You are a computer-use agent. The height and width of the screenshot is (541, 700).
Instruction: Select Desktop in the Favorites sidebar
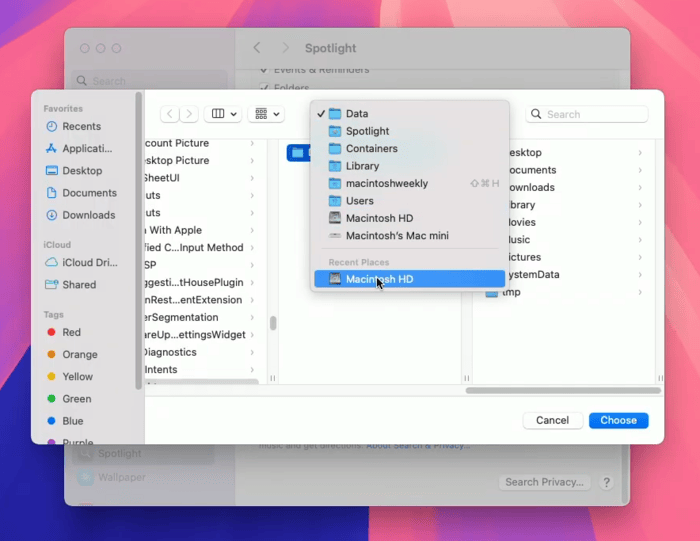click(x=74, y=171)
